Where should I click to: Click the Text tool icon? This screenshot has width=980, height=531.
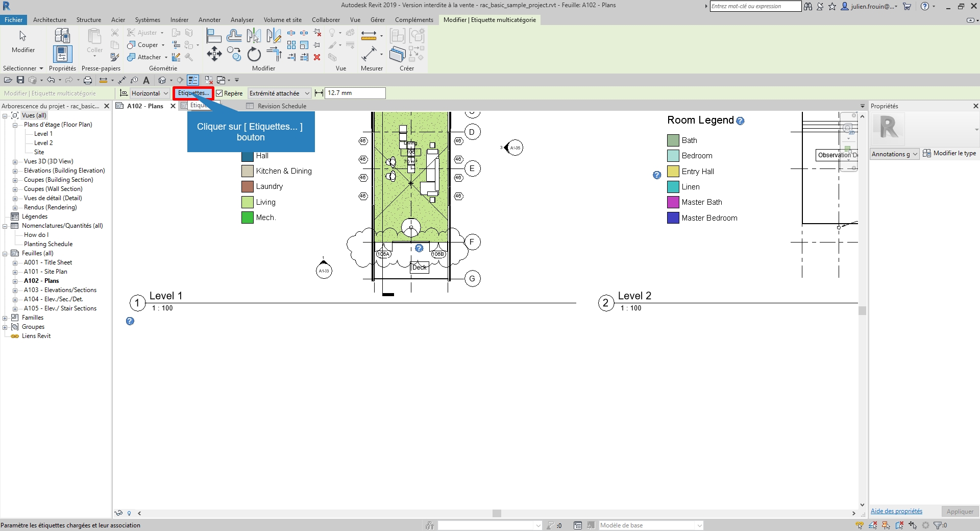pos(146,80)
